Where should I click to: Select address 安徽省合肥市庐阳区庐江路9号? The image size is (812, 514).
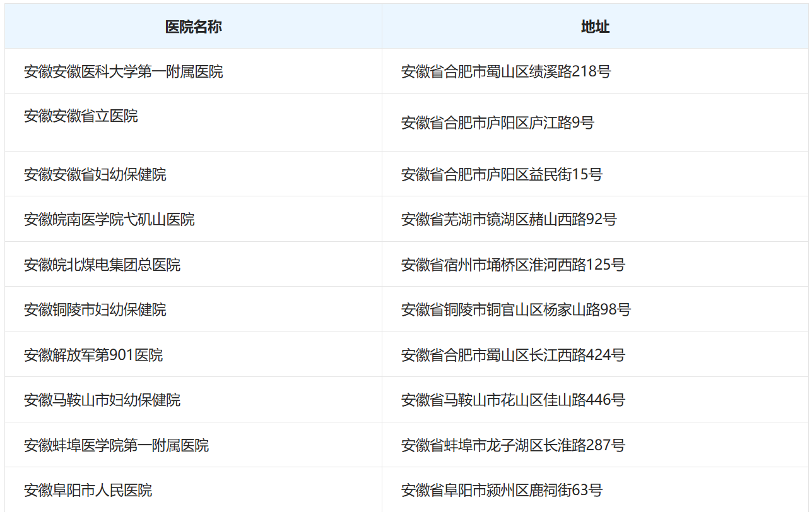(x=498, y=123)
